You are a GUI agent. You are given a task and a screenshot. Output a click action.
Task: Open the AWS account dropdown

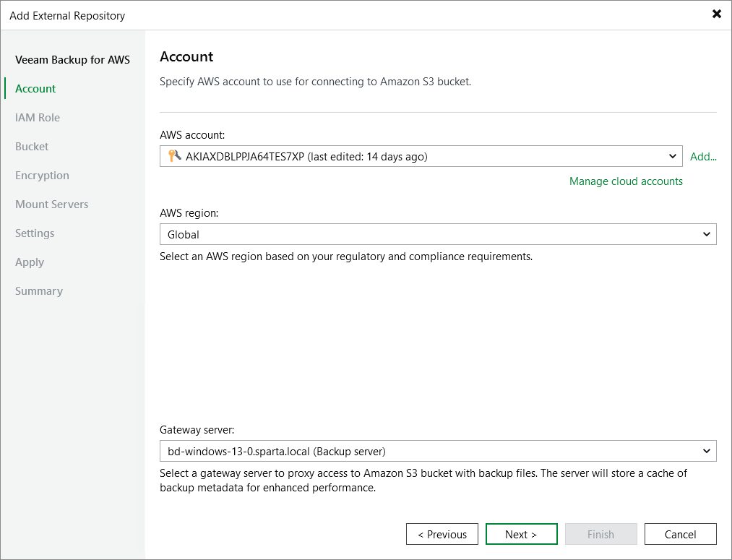coord(421,156)
